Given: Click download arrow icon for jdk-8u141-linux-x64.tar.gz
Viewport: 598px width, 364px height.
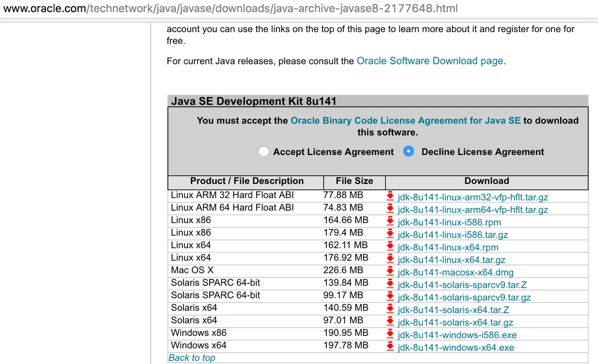Looking at the screenshot, I should (x=390, y=259).
